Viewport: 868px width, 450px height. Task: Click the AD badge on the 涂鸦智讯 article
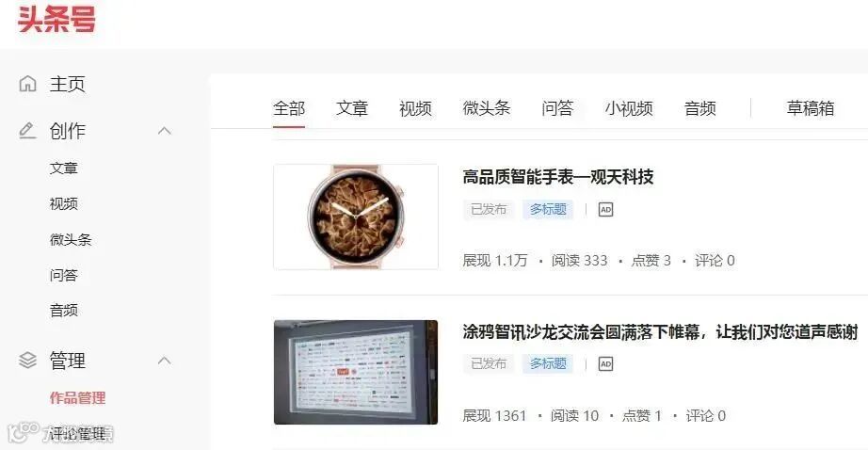tap(605, 363)
